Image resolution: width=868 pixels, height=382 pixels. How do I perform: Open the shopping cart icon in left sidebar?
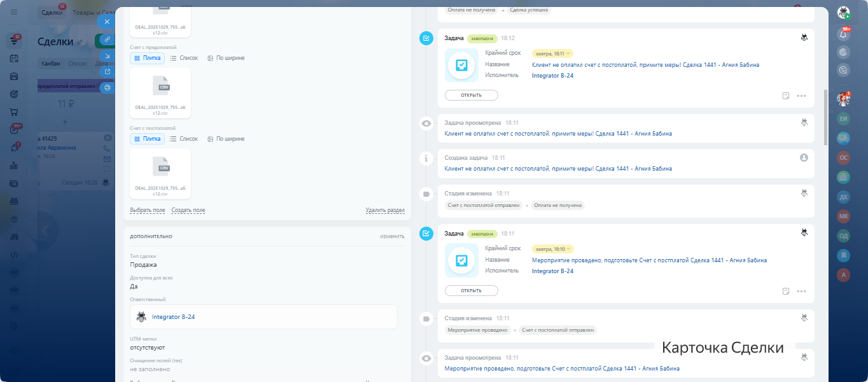coord(14,112)
